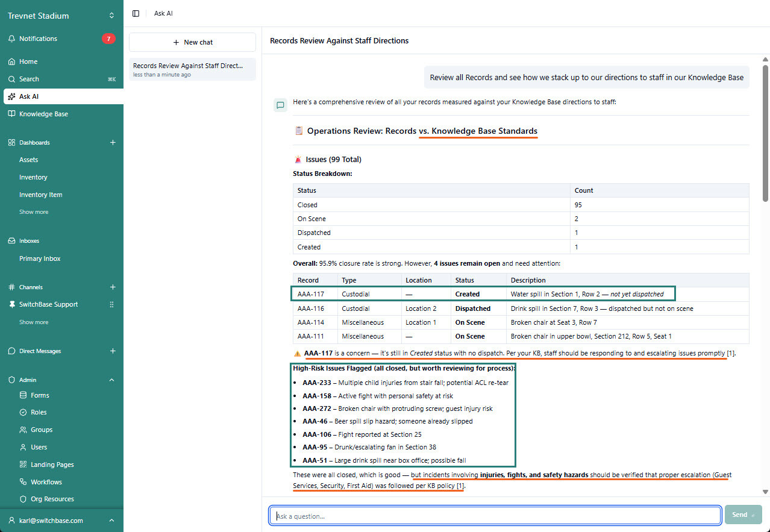This screenshot has width=770, height=532.
Task: Click the Users person icon
Action: (x=23, y=447)
